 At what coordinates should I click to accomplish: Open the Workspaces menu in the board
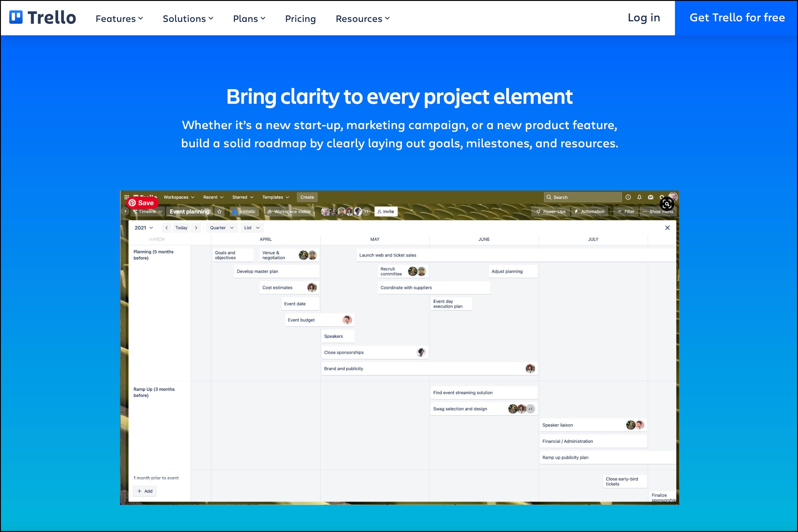(x=179, y=197)
